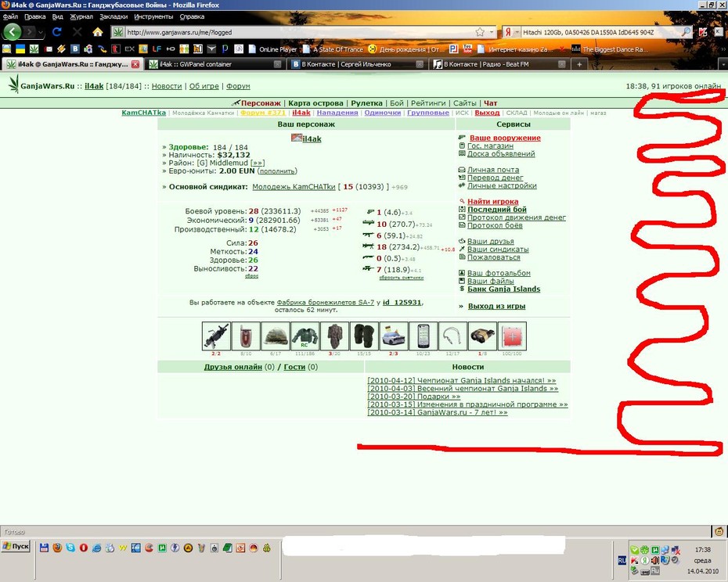Image resolution: width=728 pixels, height=582 pixels.
Task: Open the Firefox home page icon
Action: 98,32
